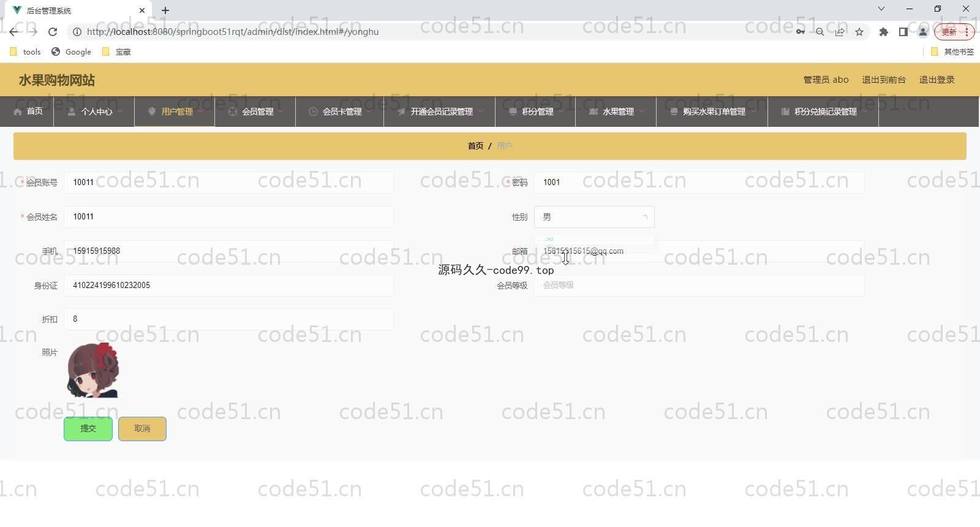Click the 会员账号 input field
This screenshot has height=527, width=980.
pyautogui.click(x=228, y=183)
